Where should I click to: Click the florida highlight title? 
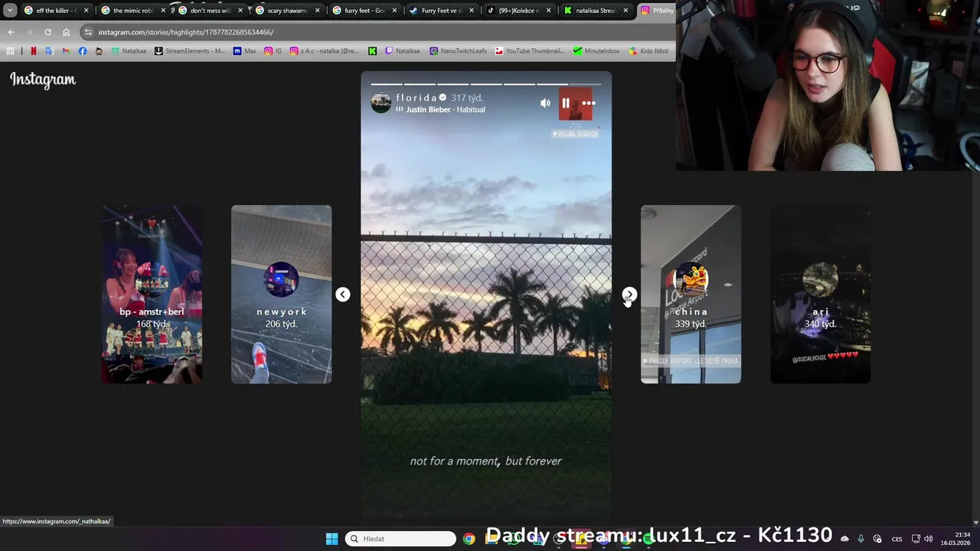pyautogui.click(x=416, y=98)
